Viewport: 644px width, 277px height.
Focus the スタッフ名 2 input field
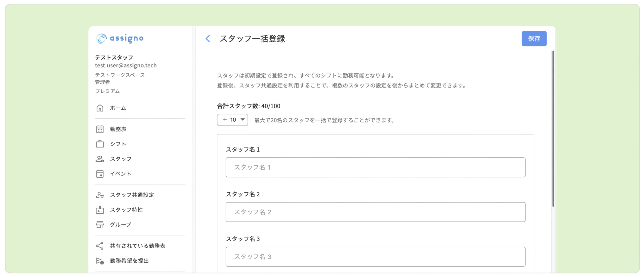point(375,212)
